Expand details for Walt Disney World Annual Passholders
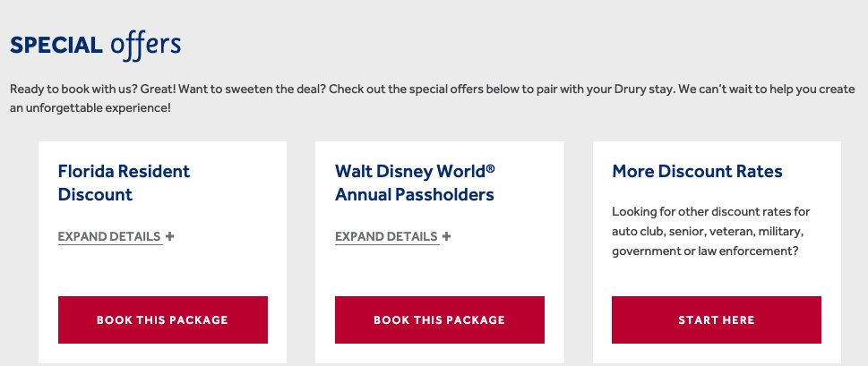 click(x=386, y=237)
